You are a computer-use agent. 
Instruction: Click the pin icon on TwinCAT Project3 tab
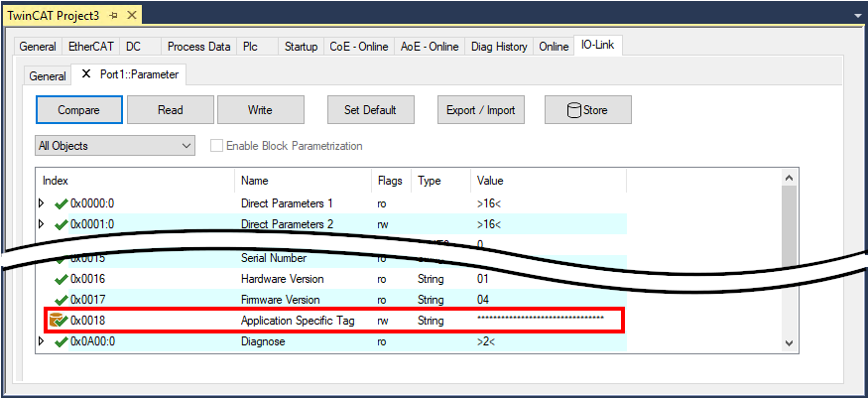click(114, 16)
